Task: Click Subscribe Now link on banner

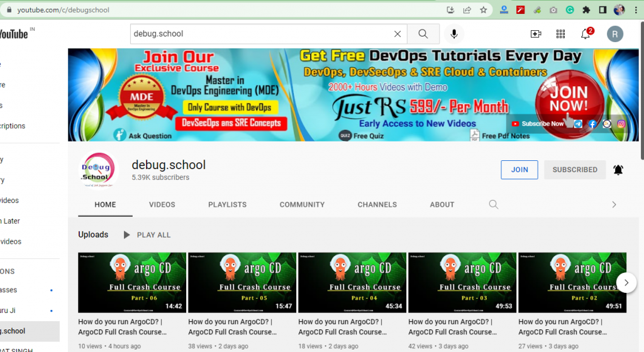Action: [x=538, y=123]
